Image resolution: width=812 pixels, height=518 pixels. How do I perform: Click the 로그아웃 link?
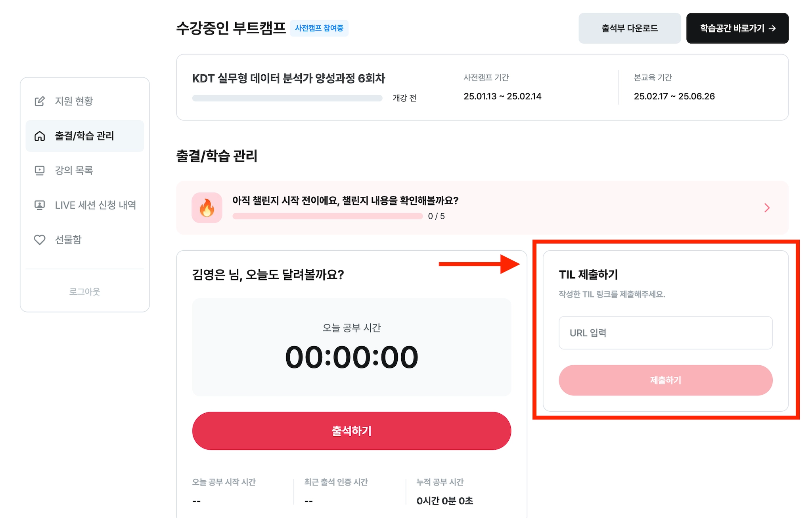click(x=85, y=292)
